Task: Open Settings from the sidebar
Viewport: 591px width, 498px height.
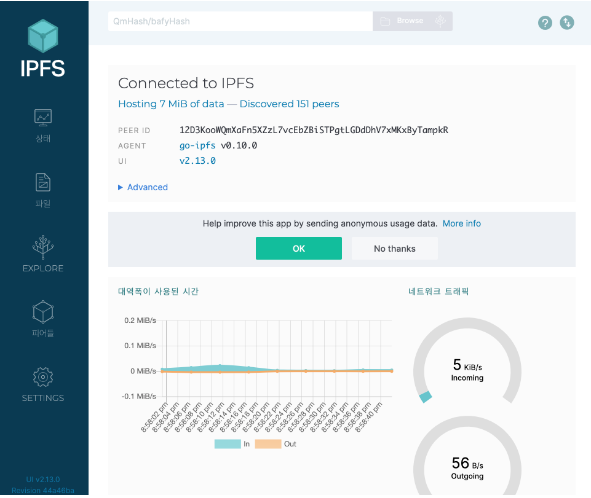Action: (x=43, y=384)
